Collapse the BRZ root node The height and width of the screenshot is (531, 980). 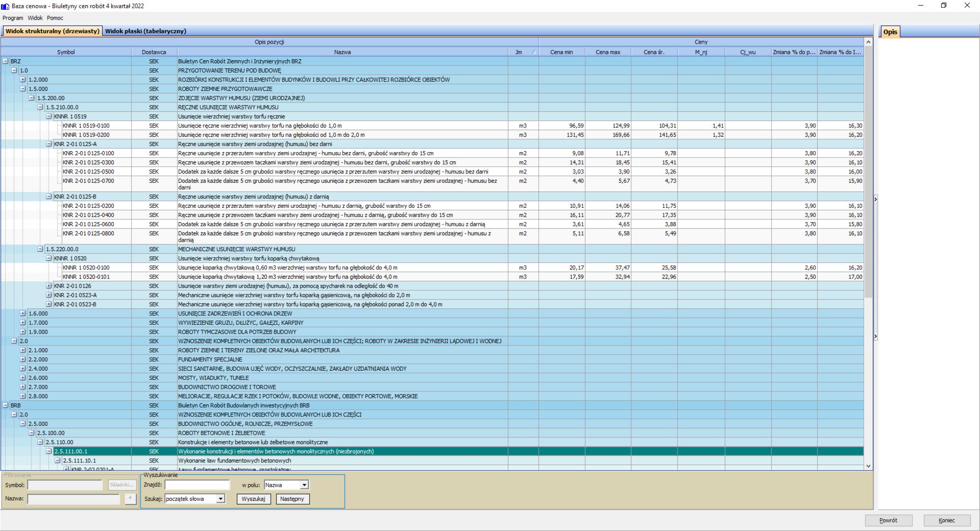tap(6, 61)
